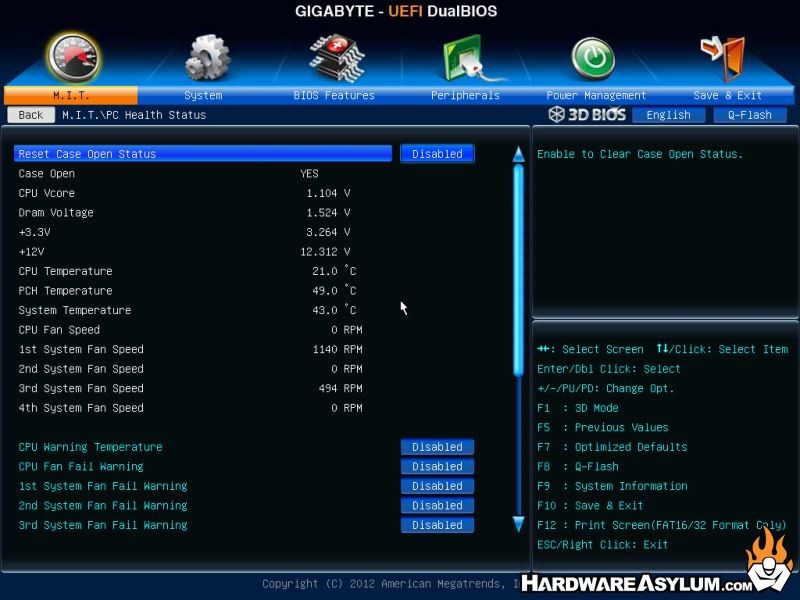Screen dimensions: 800x600
Task: Click the BIOS Features chip icon
Action: pos(337,58)
